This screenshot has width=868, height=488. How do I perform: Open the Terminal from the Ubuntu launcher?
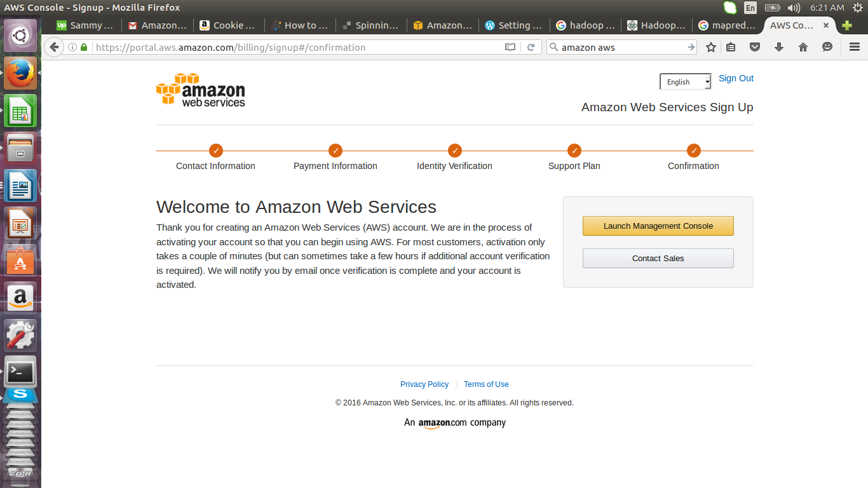tap(20, 372)
